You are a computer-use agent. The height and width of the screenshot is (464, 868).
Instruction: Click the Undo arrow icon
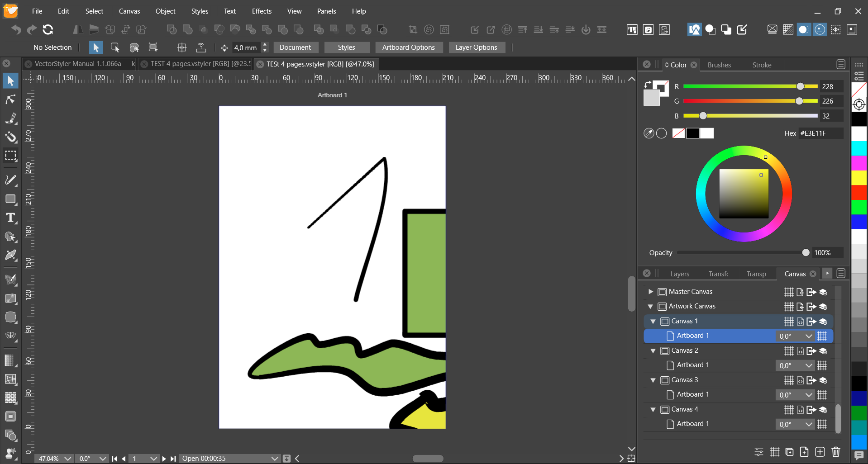16,30
